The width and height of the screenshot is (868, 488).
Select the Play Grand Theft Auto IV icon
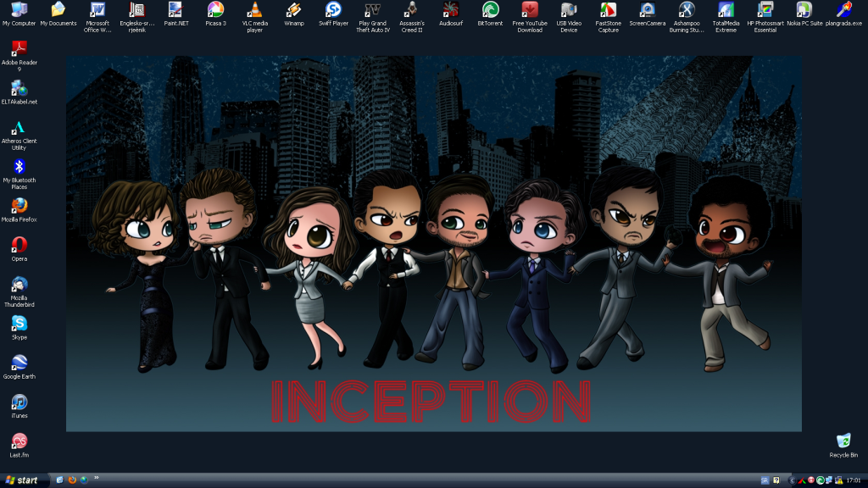point(373,17)
